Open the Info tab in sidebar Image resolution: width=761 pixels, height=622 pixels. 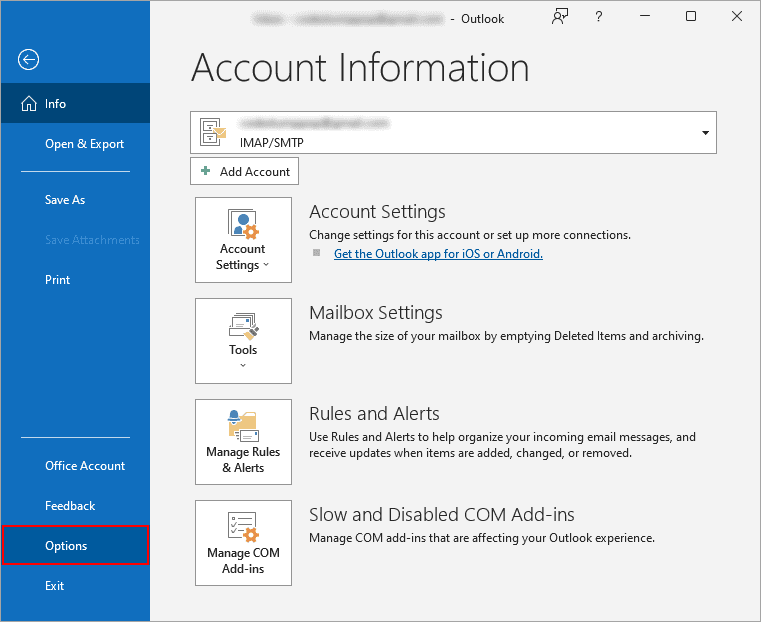click(75, 103)
